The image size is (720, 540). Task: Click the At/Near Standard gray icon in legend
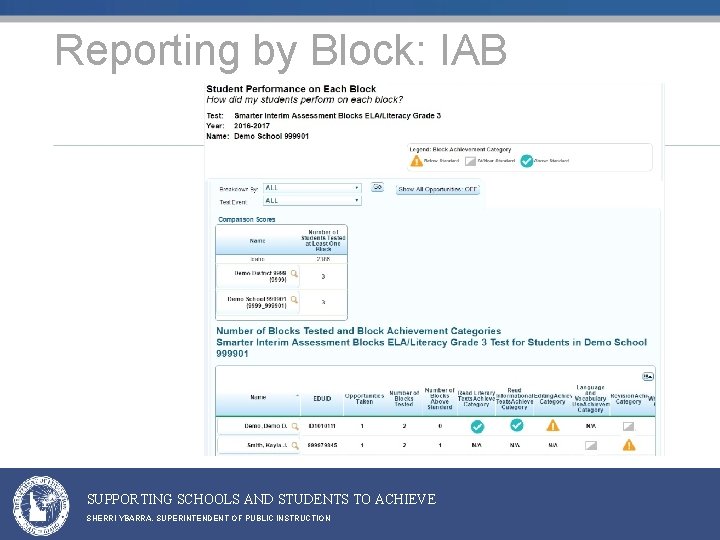470,161
